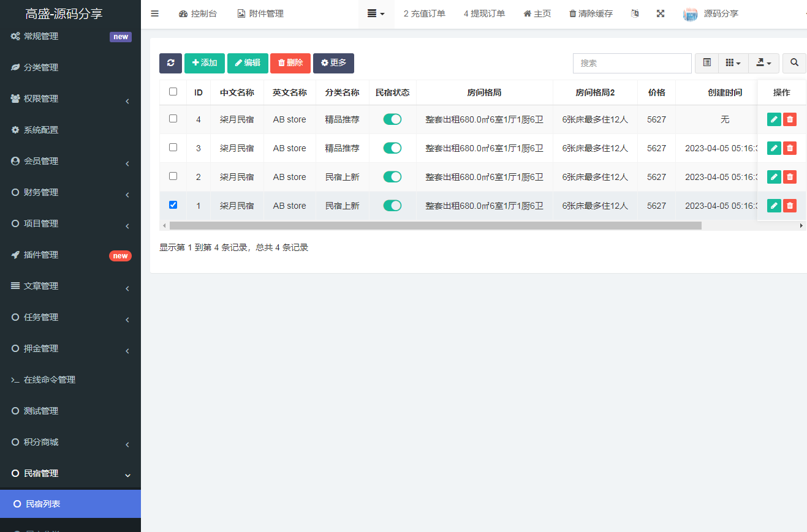Click the green 添加 button
The height and width of the screenshot is (532, 807).
205,63
